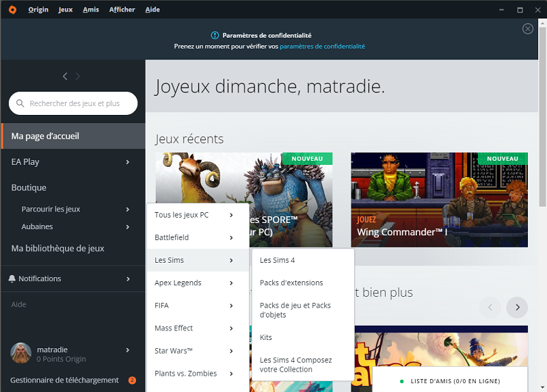
Task: Expand the matradie account chevron
Action: (x=128, y=350)
